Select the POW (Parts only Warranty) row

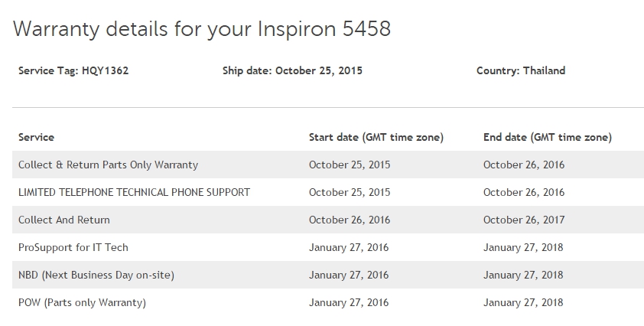[x=82, y=302]
